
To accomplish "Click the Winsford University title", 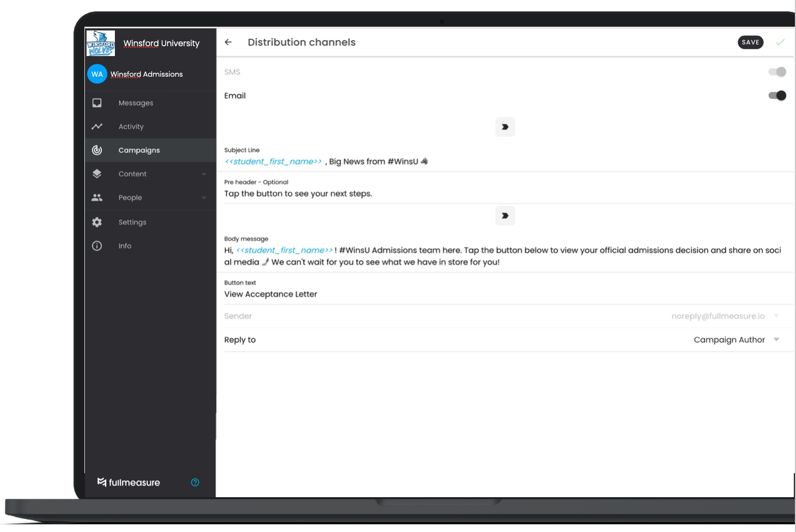I will coord(161,43).
